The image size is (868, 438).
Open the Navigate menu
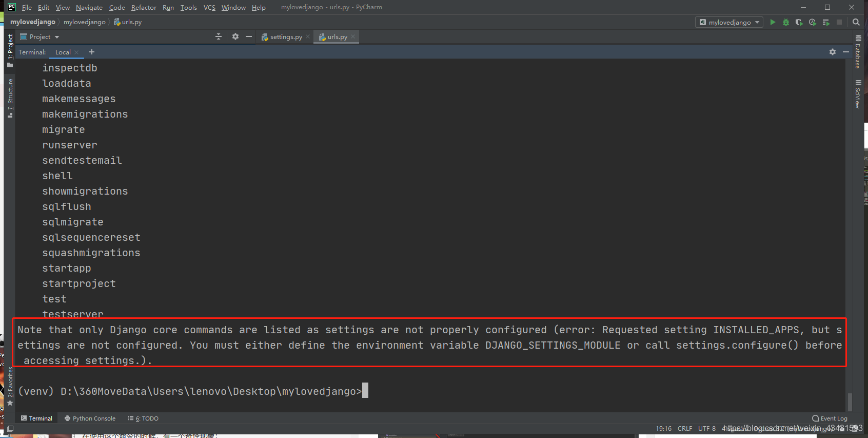89,7
